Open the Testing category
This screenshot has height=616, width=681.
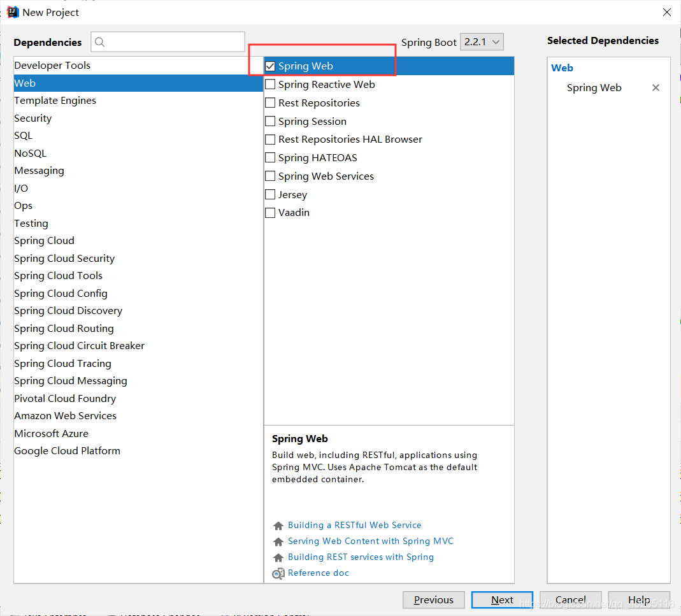point(138,224)
